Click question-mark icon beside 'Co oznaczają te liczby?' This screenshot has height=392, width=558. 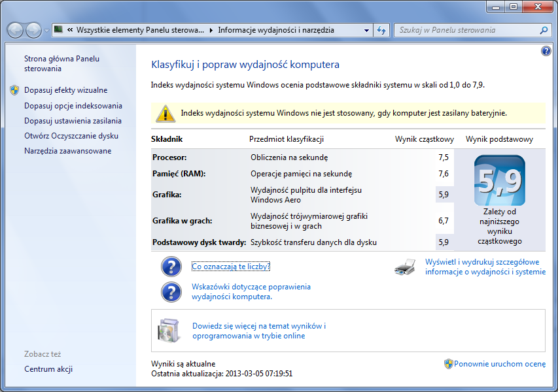pos(171,267)
